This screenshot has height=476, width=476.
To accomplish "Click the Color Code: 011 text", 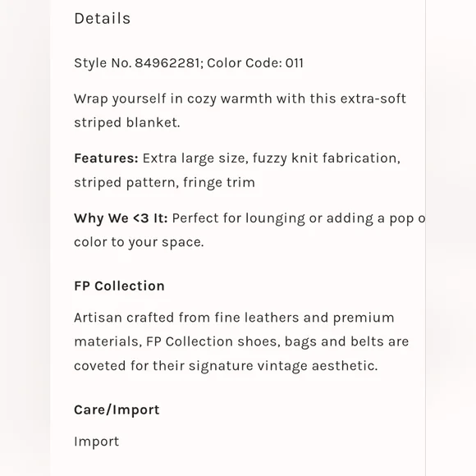I will point(255,63).
